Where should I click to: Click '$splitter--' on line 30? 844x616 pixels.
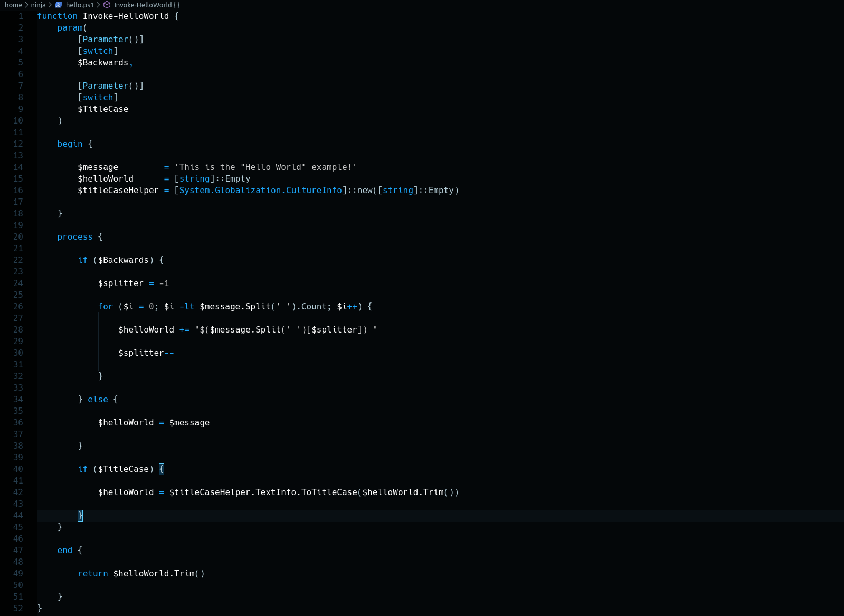coord(146,353)
